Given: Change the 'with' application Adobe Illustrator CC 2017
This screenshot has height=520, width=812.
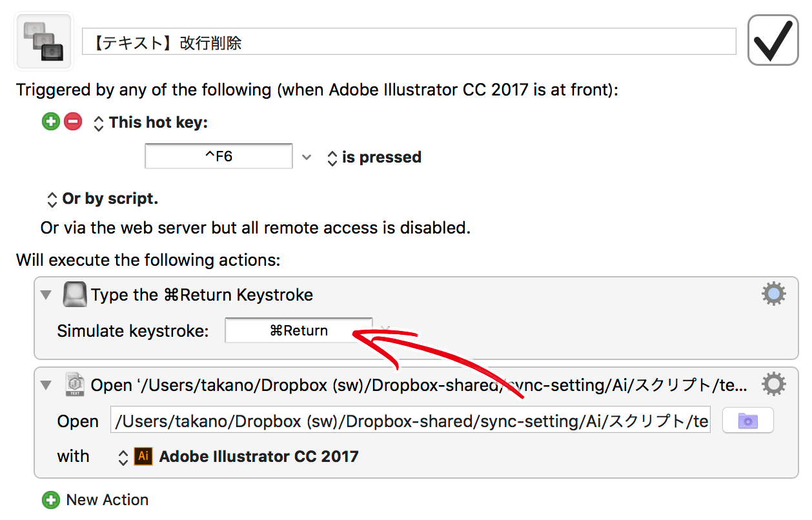Looking at the screenshot, I should tap(238, 457).
